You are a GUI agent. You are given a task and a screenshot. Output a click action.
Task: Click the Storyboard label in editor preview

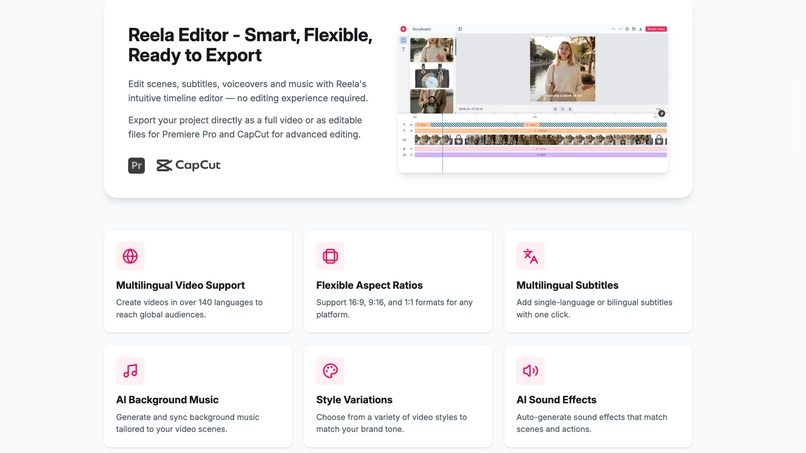[422, 29]
